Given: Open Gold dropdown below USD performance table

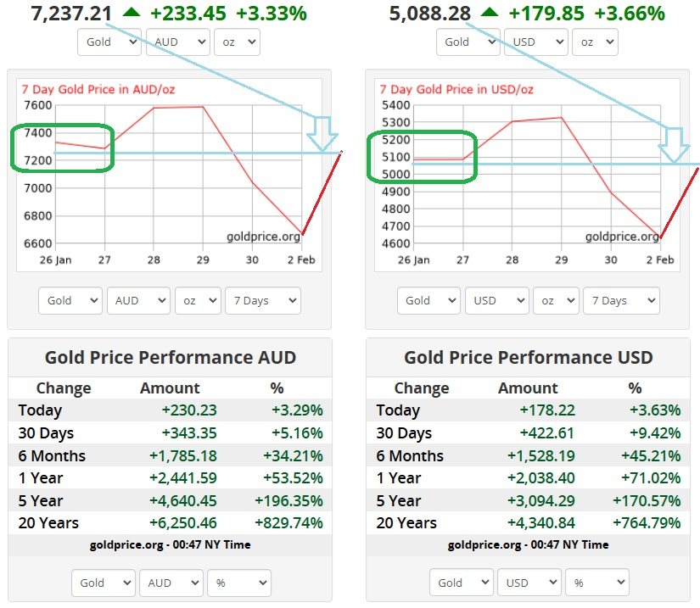Looking at the screenshot, I should tap(461, 583).
